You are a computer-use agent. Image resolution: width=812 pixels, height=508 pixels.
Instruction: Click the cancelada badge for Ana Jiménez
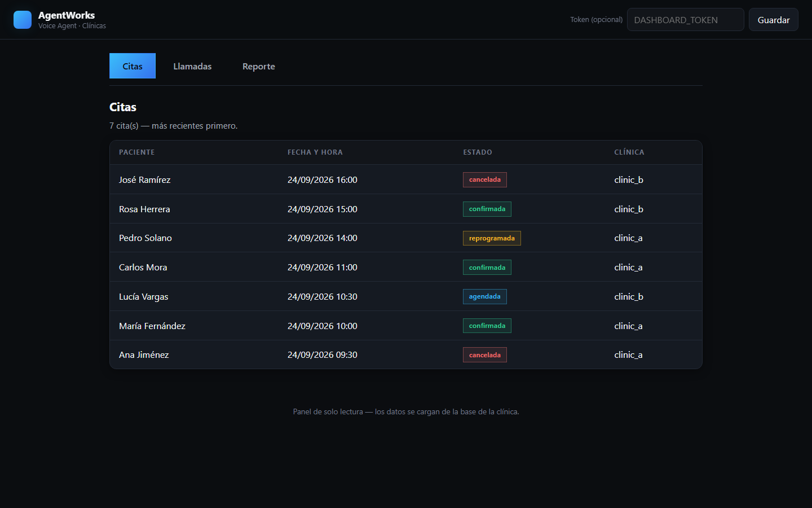485,355
